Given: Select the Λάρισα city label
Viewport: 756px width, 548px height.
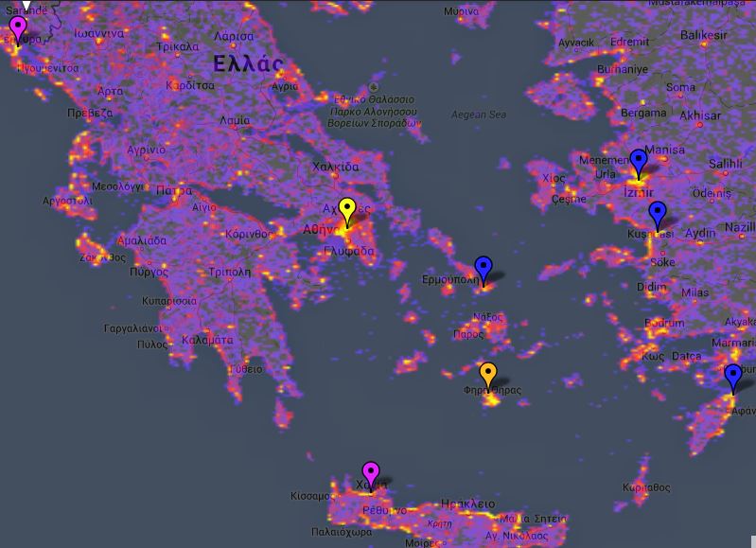Looking at the screenshot, I should click(234, 36).
